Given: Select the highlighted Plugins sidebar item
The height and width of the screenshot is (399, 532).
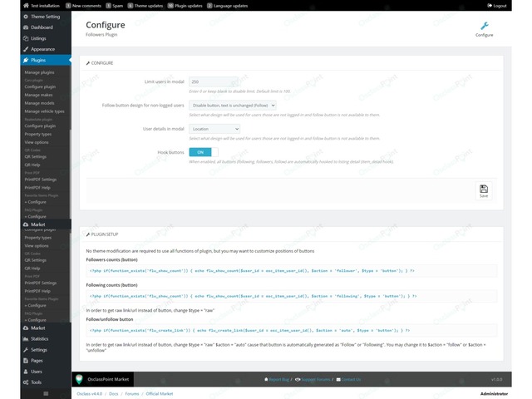Looking at the screenshot, I should coord(46,60).
